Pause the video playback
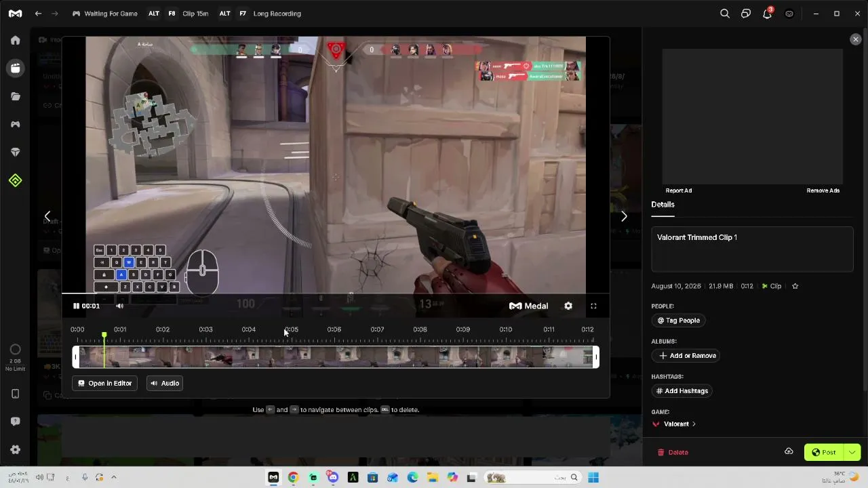Screen dimensions: 868x488 click(76, 306)
